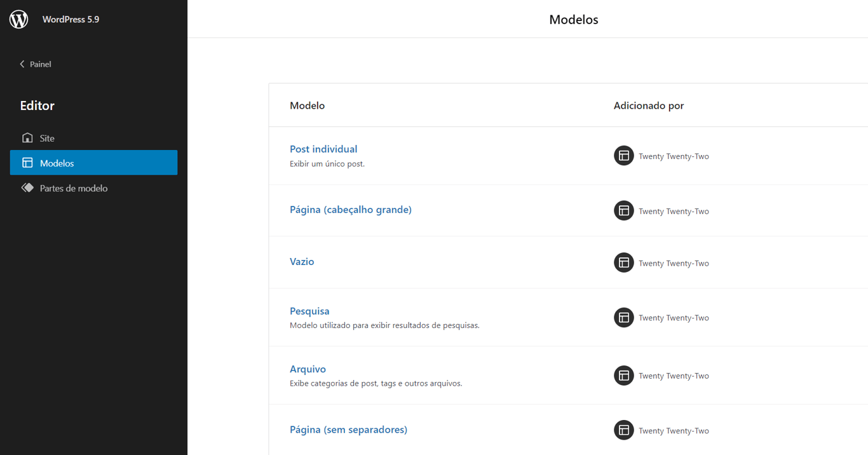This screenshot has height=455, width=868.
Task: Open the Site menu item
Action: (47, 138)
